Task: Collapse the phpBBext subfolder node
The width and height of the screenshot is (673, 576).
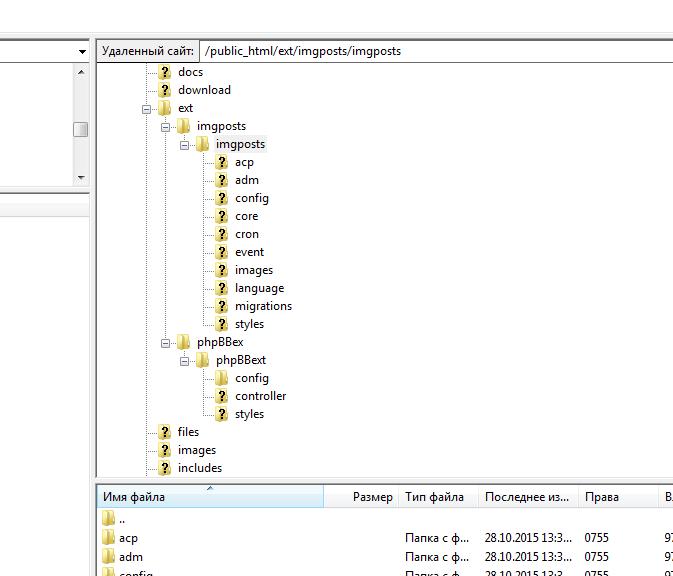Action: click(185, 360)
